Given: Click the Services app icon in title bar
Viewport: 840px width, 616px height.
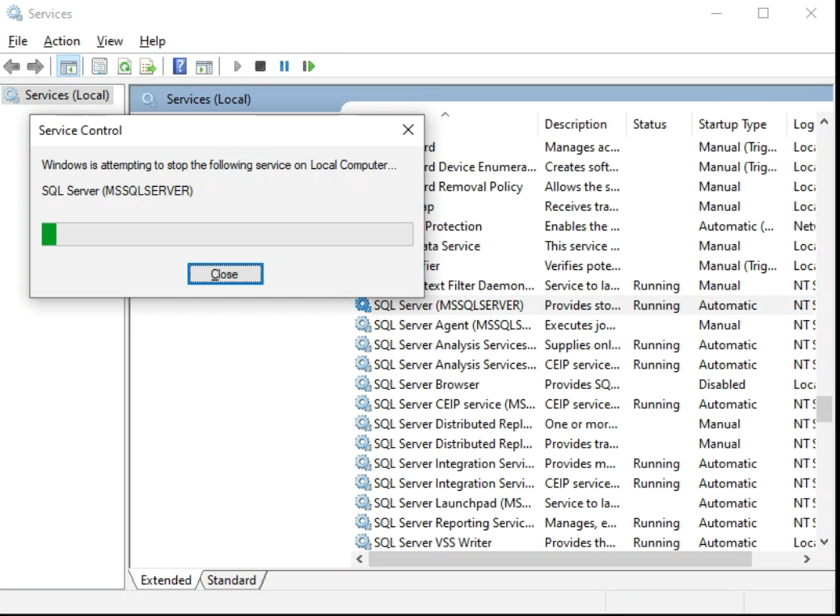Looking at the screenshot, I should tap(15, 14).
